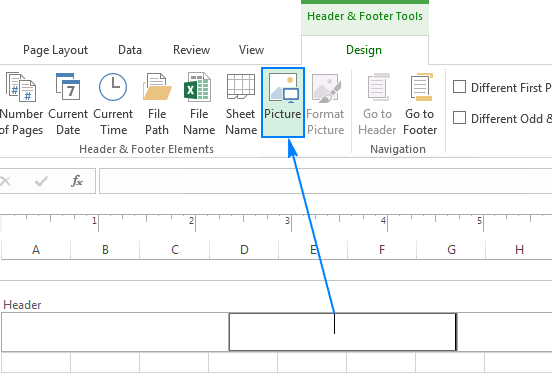This screenshot has height=373, width=552.
Task: Select the Design tab
Action: (x=364, y=50)
